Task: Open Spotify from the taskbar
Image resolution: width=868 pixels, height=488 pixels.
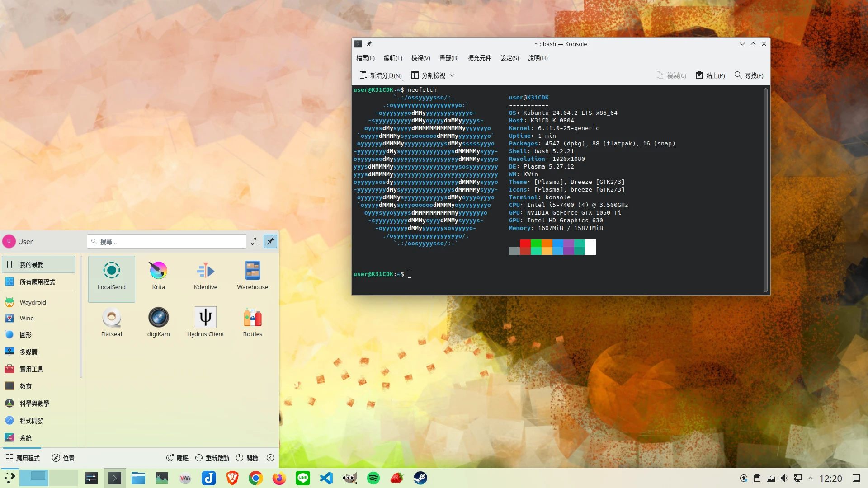Action: [373, 478]
